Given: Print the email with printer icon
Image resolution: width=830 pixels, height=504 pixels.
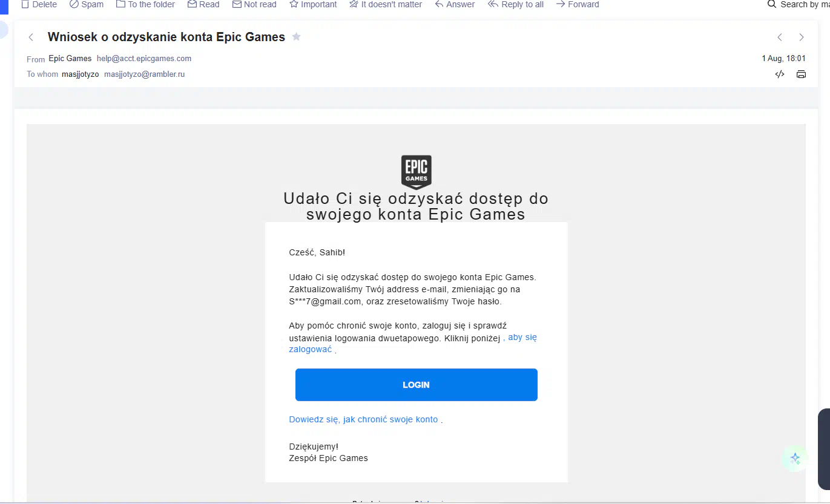Looking at the screenshot, I should click(x=801, y=74).
